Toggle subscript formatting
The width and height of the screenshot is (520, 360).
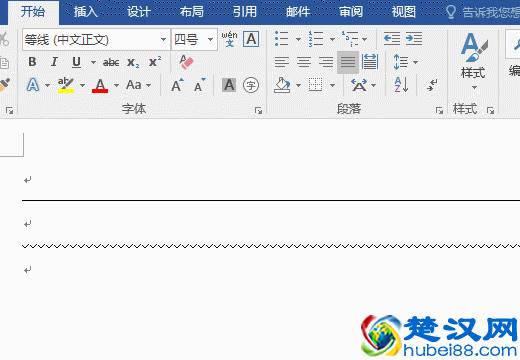pos(133,62)
